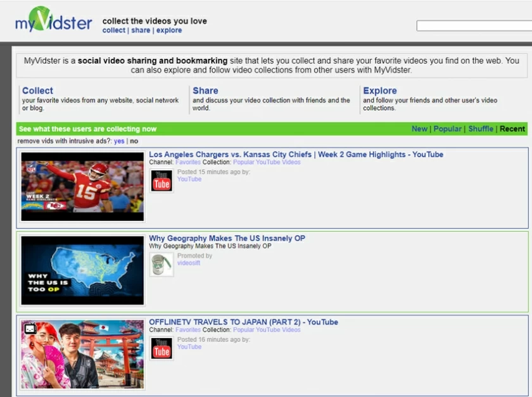Click into the search box at top right
532x397 pixels.
(474, 26)
